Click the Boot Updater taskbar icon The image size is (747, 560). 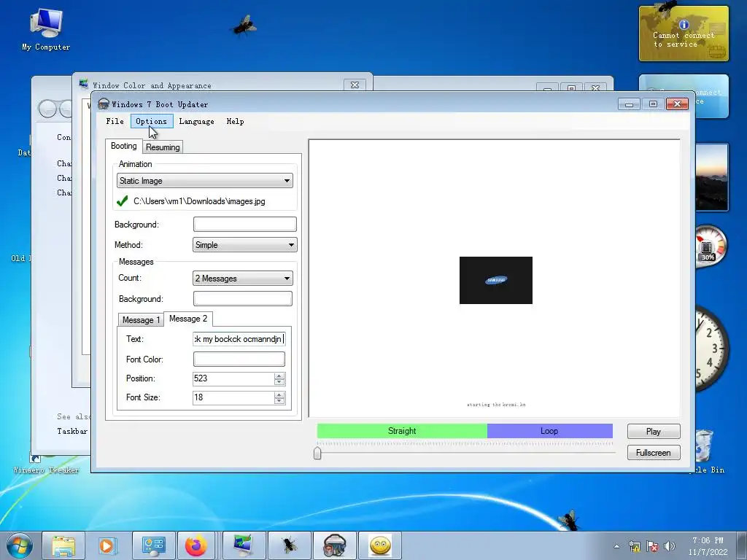[334, 545]
